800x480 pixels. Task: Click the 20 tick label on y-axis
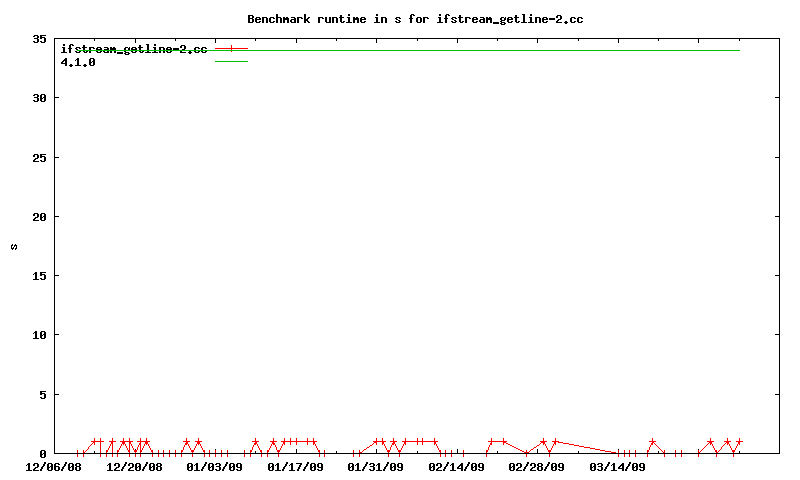click(39, 217)
